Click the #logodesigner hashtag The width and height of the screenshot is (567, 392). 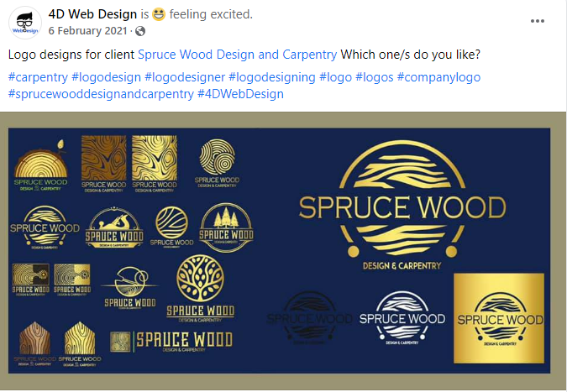[185, 77]
